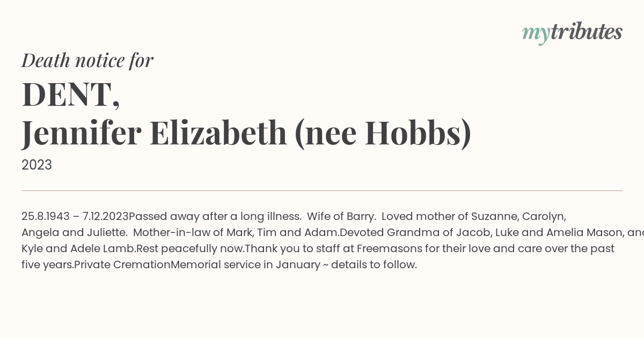The width and height of the screenshot is (644, 338).
Task: Click the dates "25.8.1943 – 7.12.2023"
Action: [x=75, y=217]
